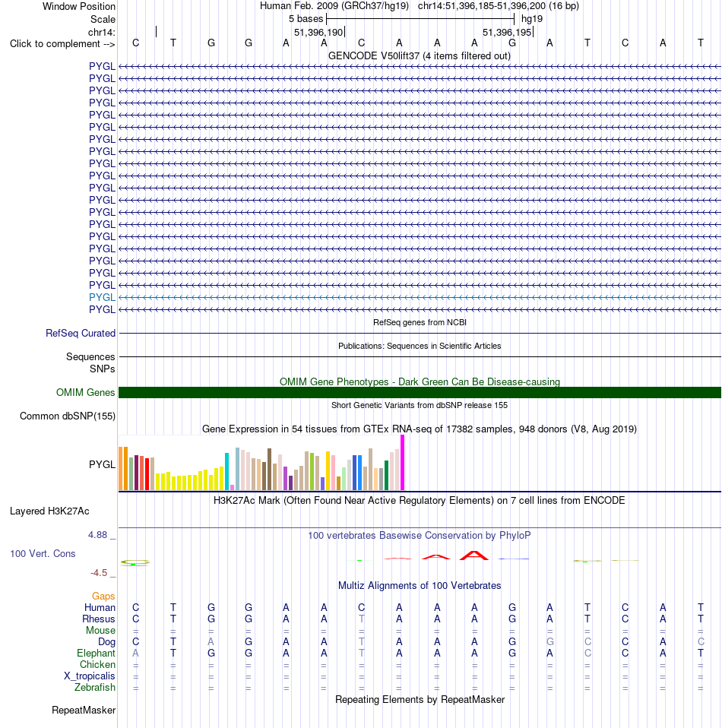Click the last T base in the reference sequence row
The width and height of the screenshot is (722, 728).
(x=700, y=43)
